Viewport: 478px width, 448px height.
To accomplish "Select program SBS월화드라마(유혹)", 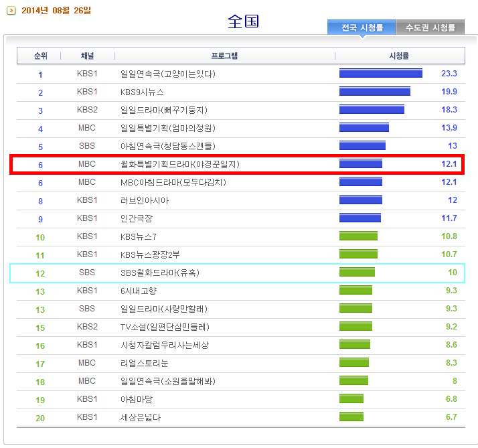I will tap(160, 273).
